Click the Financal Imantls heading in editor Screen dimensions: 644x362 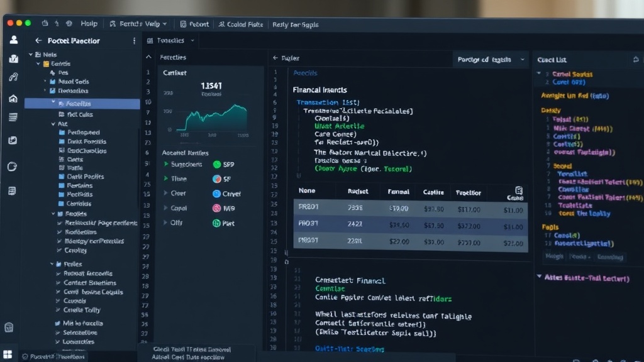coord(320,90)
